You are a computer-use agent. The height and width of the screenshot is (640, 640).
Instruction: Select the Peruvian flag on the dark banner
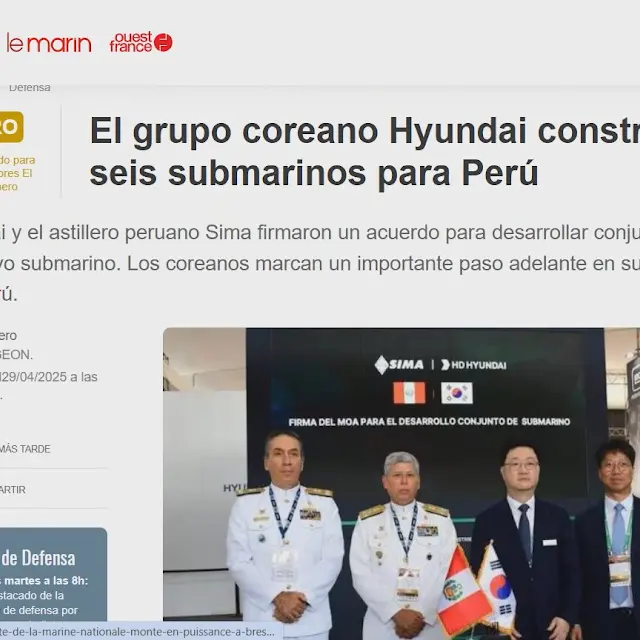tap(408, 393)
